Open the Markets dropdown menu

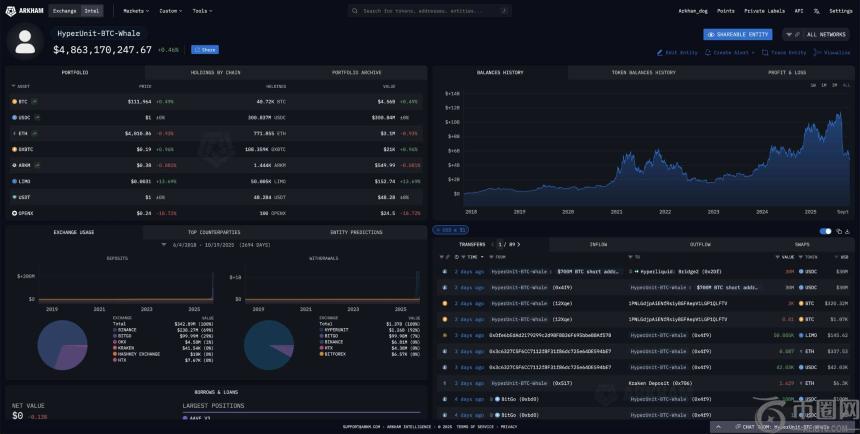coord(135,10)
